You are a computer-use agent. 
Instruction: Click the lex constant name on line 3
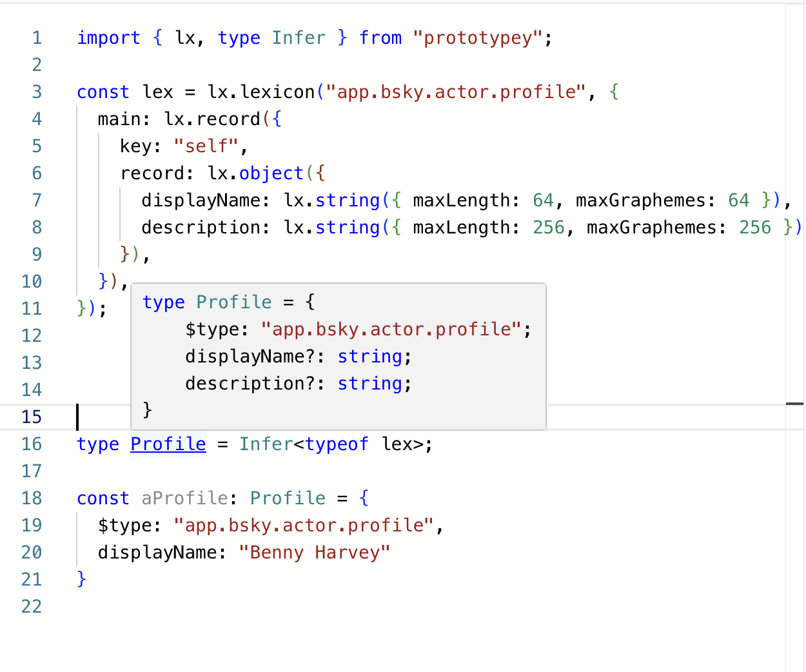click(x=157, y=92)
